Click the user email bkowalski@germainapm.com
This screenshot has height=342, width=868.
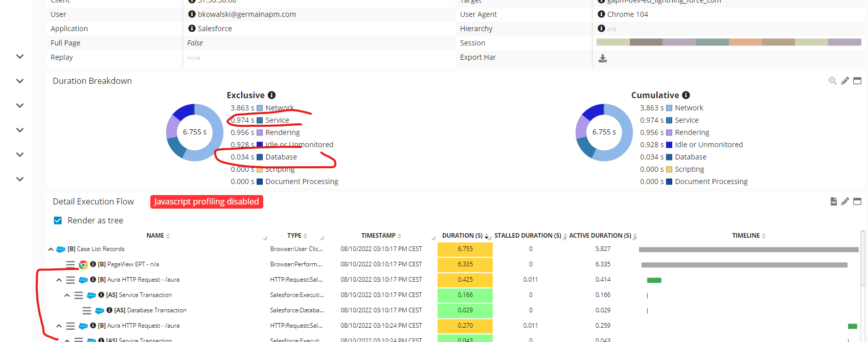point(246,14)
